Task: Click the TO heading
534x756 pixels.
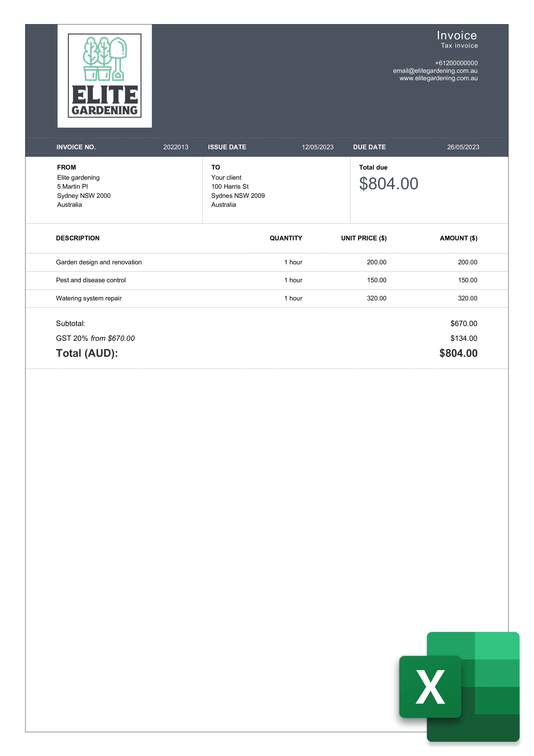Action: point(216,167)
